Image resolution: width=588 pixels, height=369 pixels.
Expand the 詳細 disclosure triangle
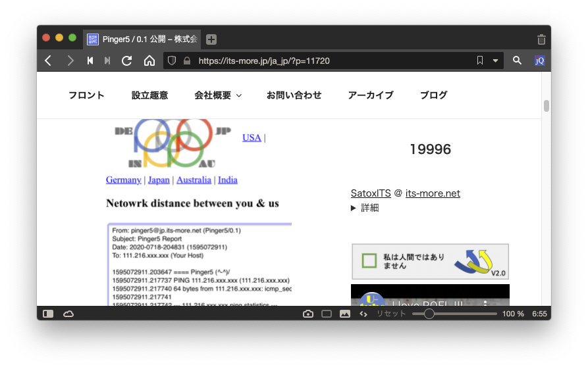pos(354,208)
